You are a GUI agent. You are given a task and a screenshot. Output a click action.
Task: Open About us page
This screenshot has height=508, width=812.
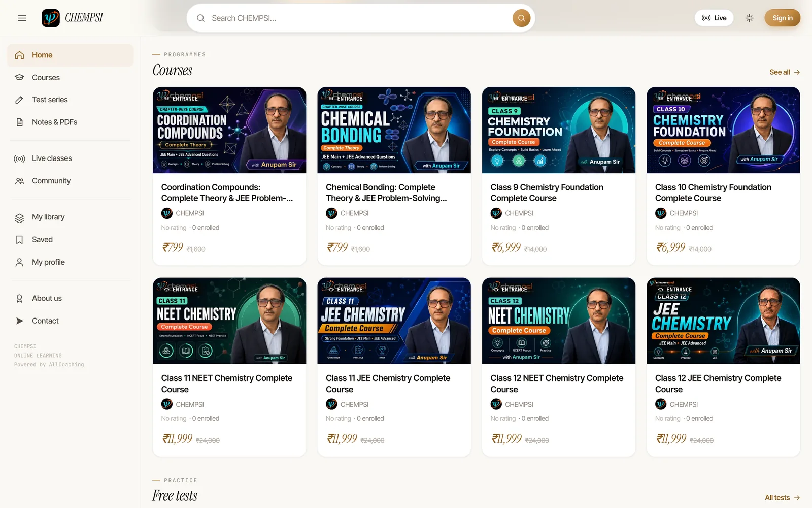click(x=71, y=299)
